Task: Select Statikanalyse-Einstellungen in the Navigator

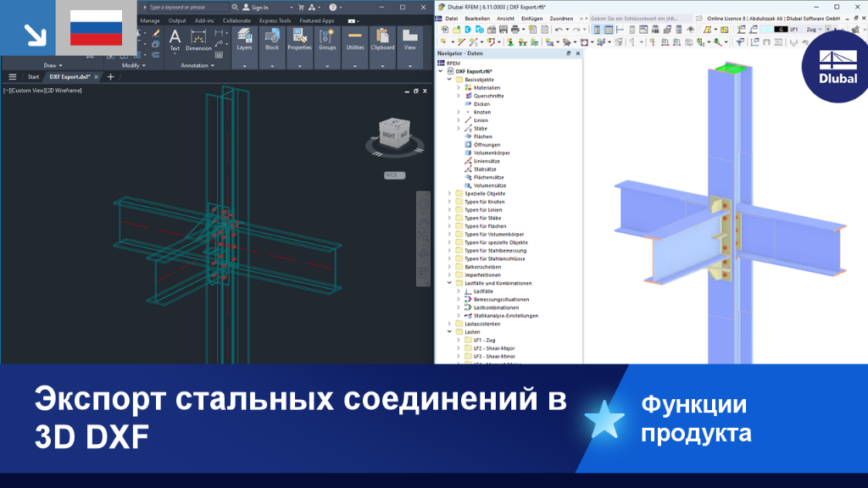Action: (x=505, y=316)
